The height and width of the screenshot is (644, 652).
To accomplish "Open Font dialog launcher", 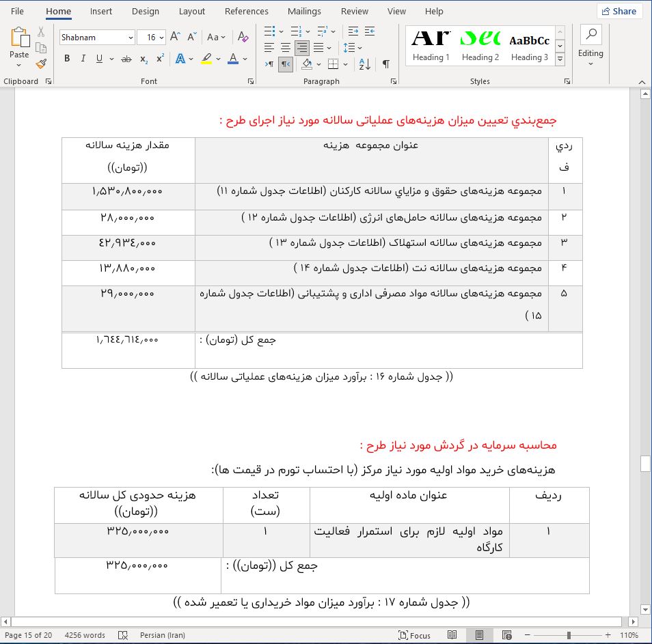I will pyautogui.click(x=251, y=81).
